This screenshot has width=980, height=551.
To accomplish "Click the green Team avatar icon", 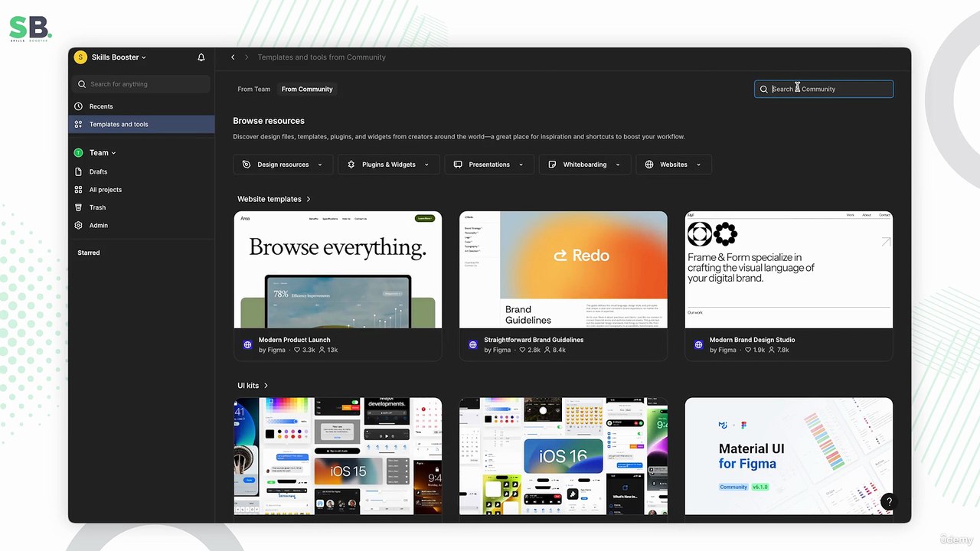I will click(78, 153).
